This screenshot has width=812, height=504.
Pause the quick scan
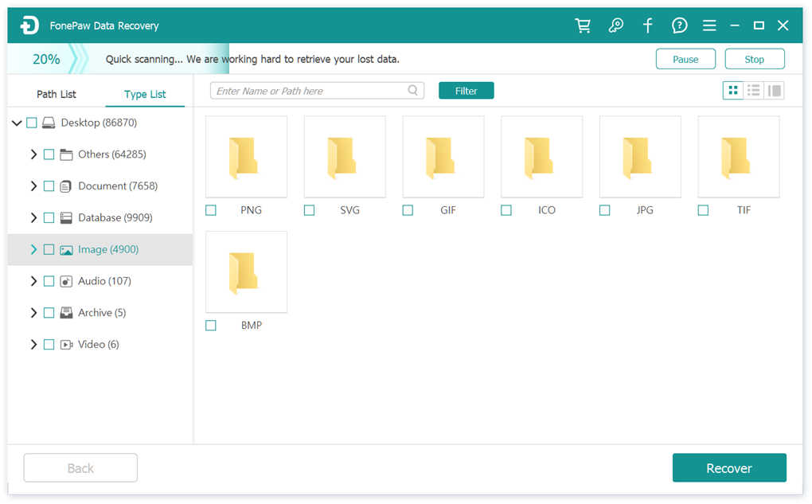tap(685, 59)
